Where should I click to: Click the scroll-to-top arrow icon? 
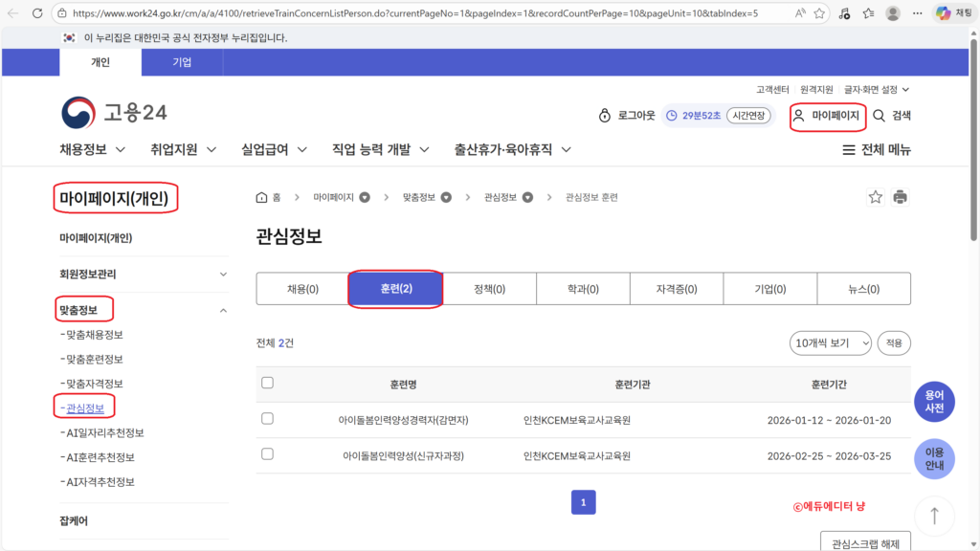[934, 515]
